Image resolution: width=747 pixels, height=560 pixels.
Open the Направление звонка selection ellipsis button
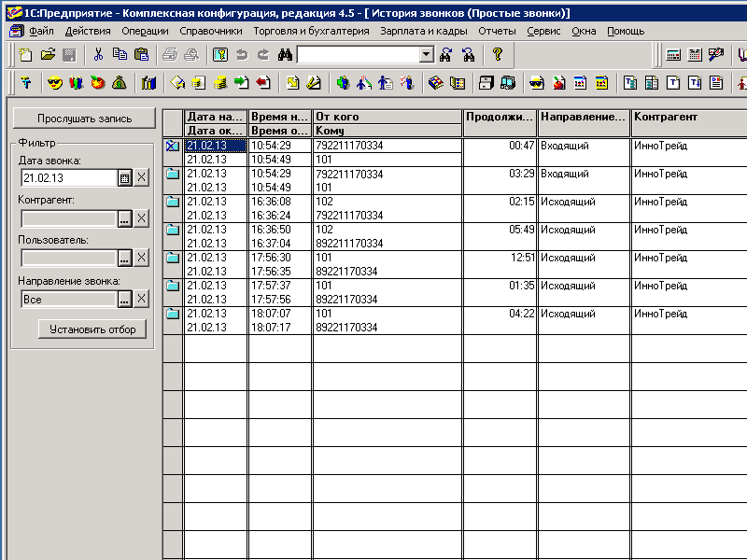125,300
